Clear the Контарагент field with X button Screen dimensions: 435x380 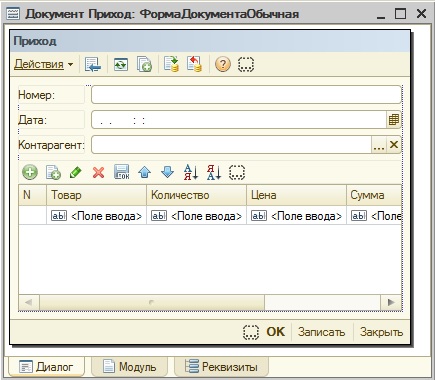394,145
